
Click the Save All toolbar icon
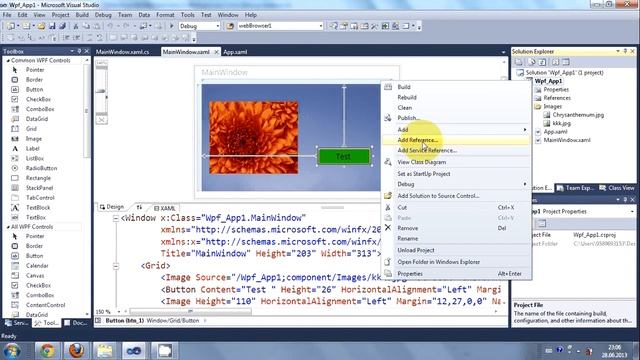click(x=62, y=26)
